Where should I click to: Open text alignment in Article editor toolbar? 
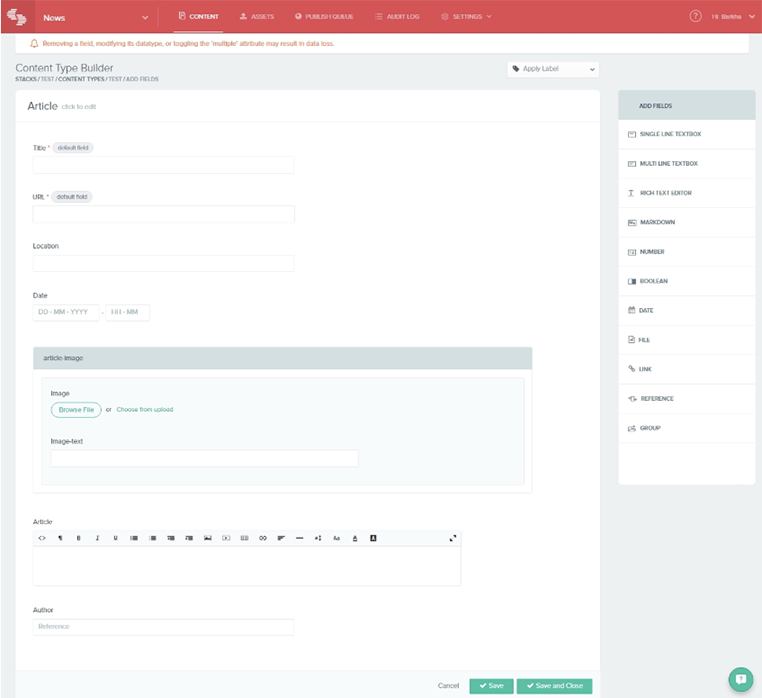coord(281,538)
